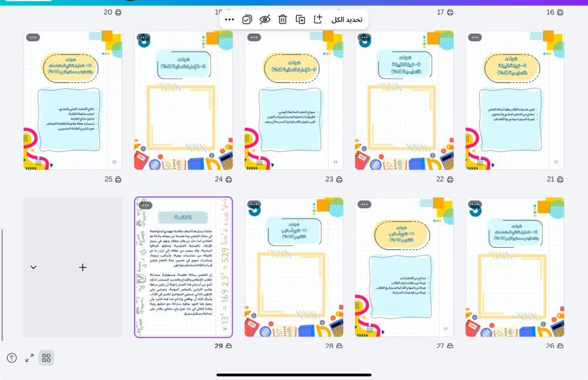Viewport: 588px width, 380px height.
Task: Click the printer icon beside page number 23
Action: pos(339,179)
